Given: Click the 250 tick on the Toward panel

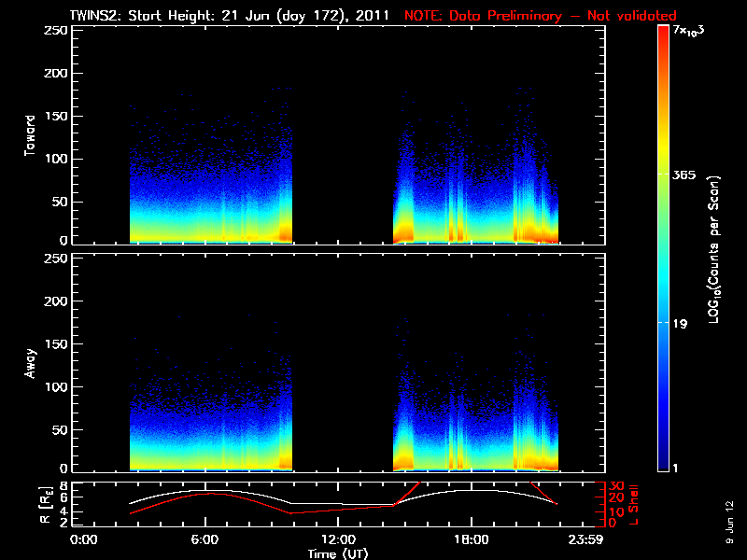Looking at the screenshot, I should (x=56, y=31).
